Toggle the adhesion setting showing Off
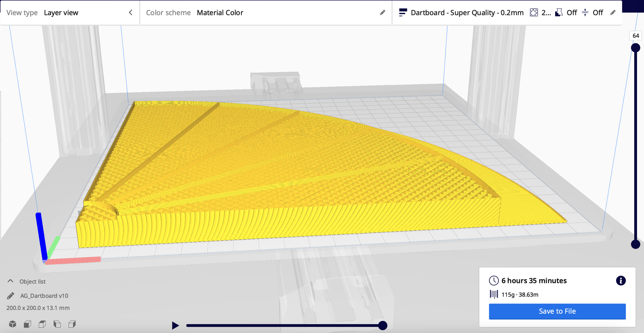 point(598,12)
